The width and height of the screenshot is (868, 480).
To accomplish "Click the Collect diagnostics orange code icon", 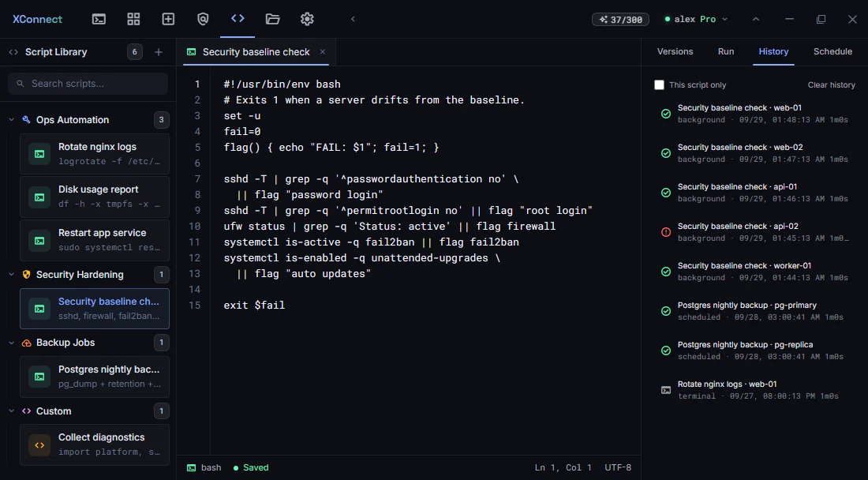I will pos(39,445).
